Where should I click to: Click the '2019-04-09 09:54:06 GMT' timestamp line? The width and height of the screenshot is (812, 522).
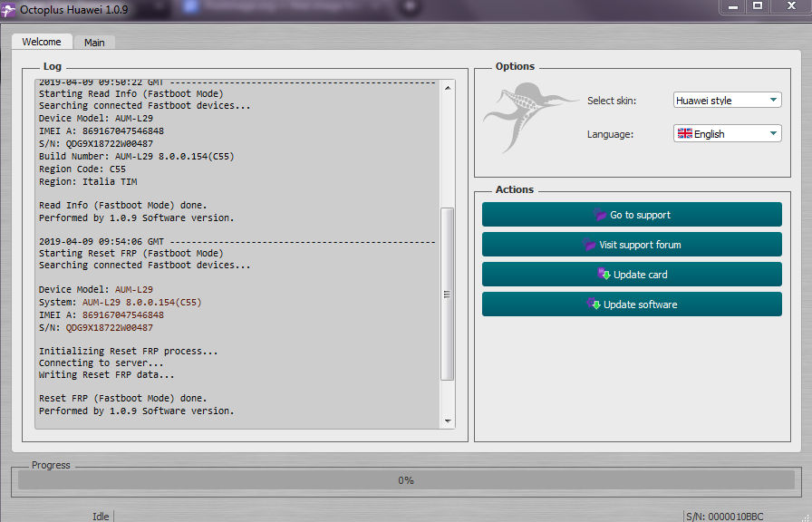pos(237,241)
